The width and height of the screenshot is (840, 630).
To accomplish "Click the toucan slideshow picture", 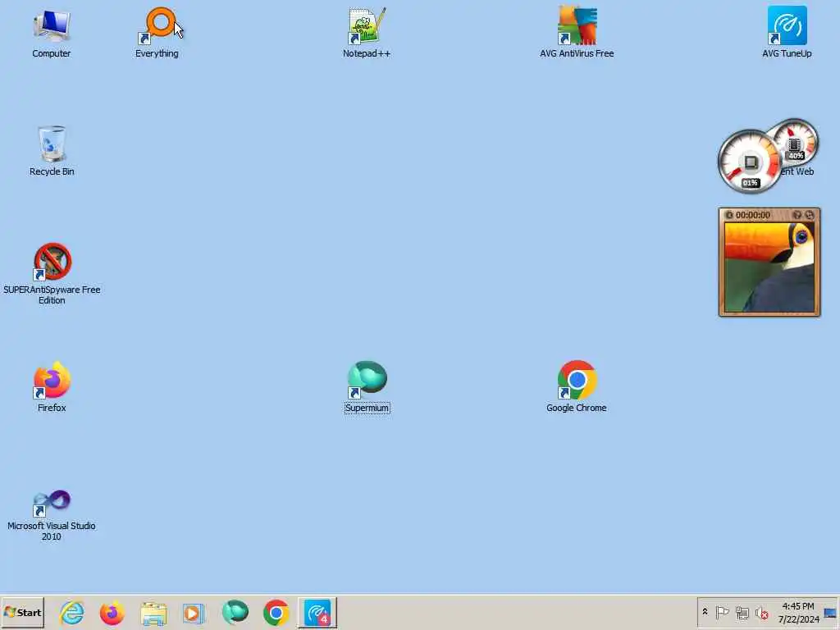I will 769,267.
